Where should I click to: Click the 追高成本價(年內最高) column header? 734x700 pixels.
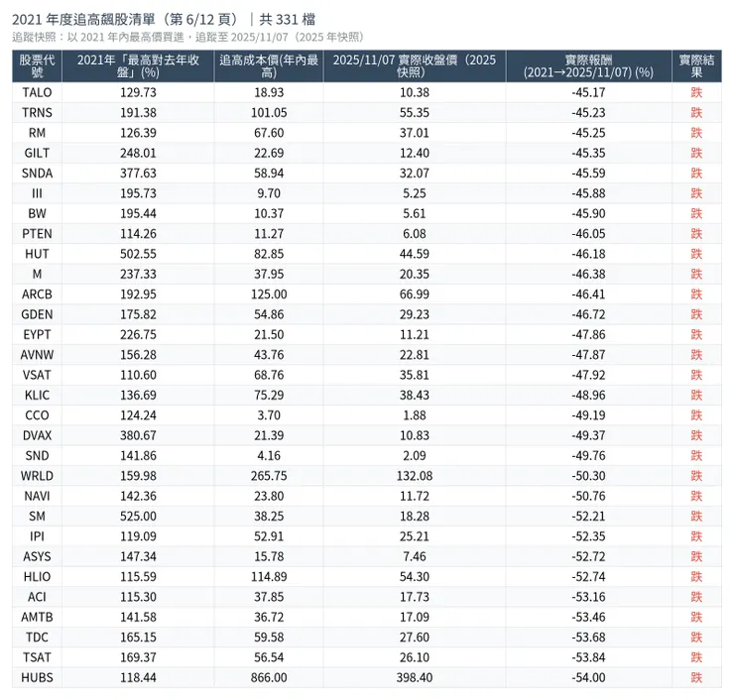coord(269,66)
